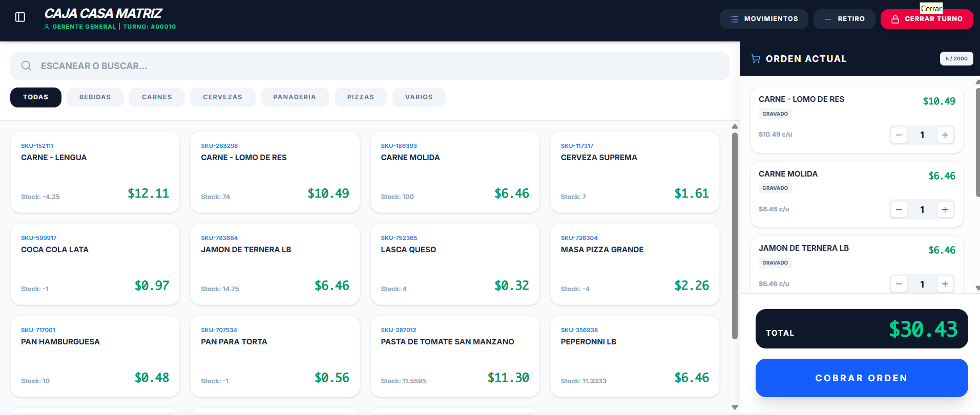Open the Movimientos list
This screenshot has height=415, width=980.
tap(764, 19)
